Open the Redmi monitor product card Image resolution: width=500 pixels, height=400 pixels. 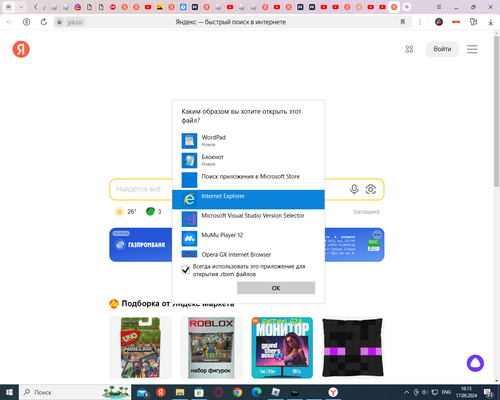pyautogui.click(x=282, y=348)
